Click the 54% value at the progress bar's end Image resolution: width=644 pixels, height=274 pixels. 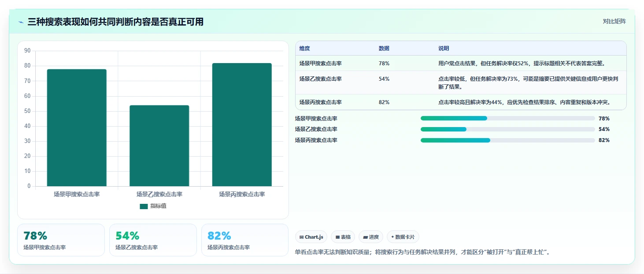point(604,129)
